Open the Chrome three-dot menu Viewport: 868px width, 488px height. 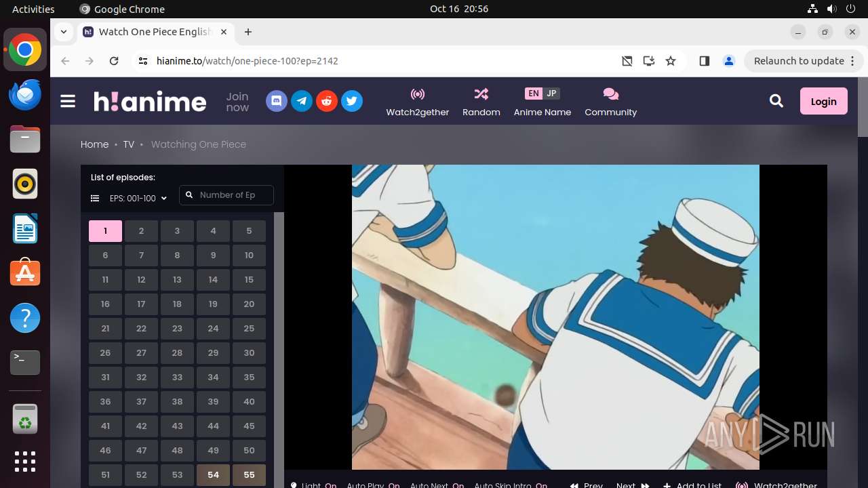(852, 61)
